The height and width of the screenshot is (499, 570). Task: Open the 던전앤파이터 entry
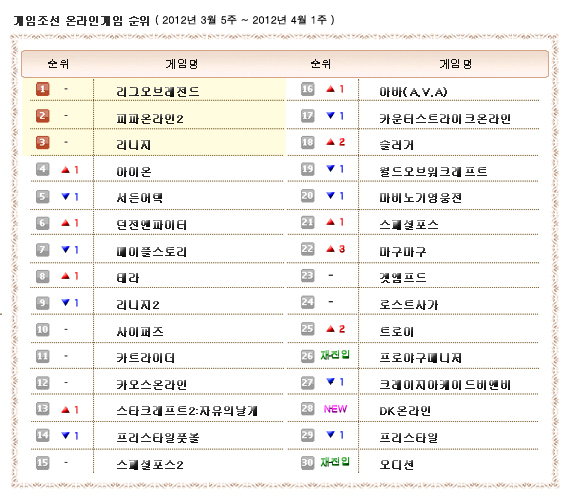click(x=151, y=225)
